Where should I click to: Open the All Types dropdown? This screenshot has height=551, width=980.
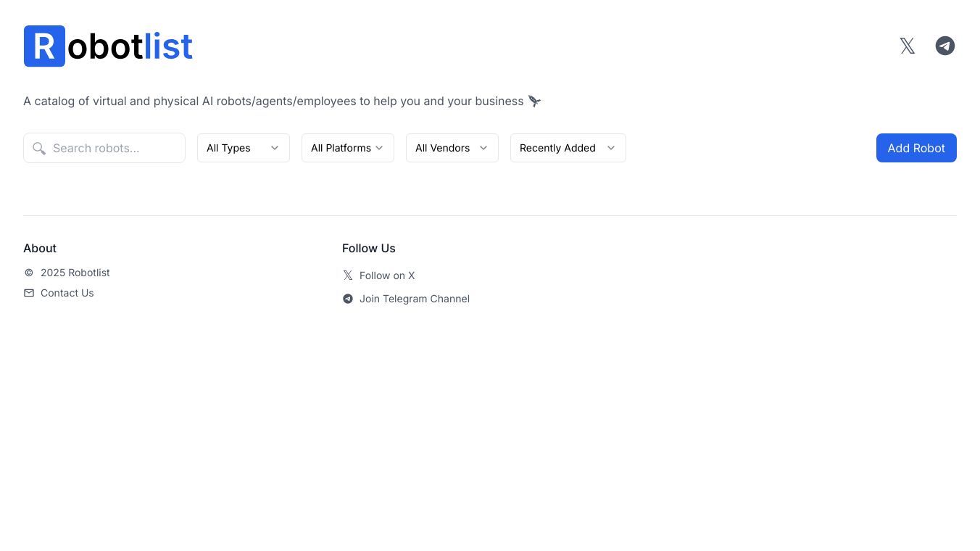pos(243,148)
